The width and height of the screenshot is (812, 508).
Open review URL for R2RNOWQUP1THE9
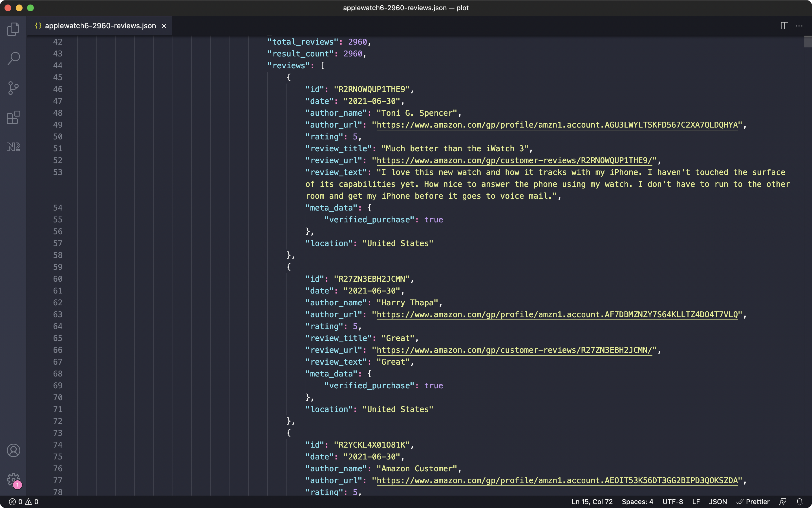(x=514, y=161)
